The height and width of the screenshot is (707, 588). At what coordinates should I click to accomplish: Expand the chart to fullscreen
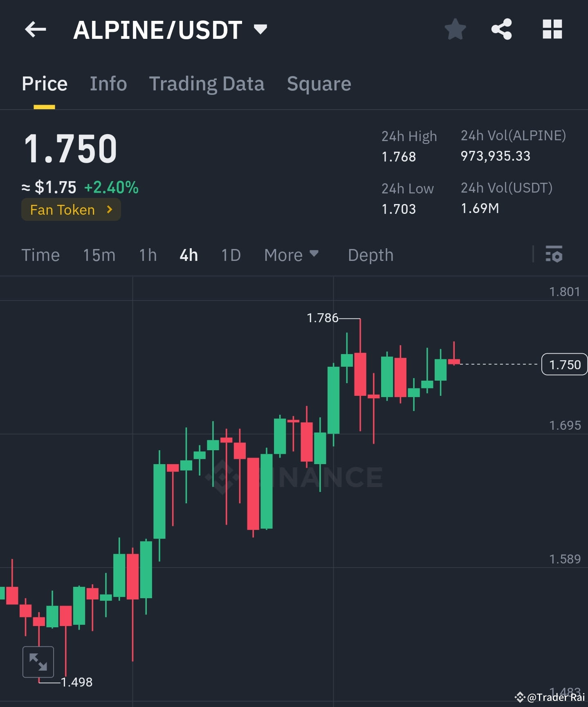[x=38, y=661]
